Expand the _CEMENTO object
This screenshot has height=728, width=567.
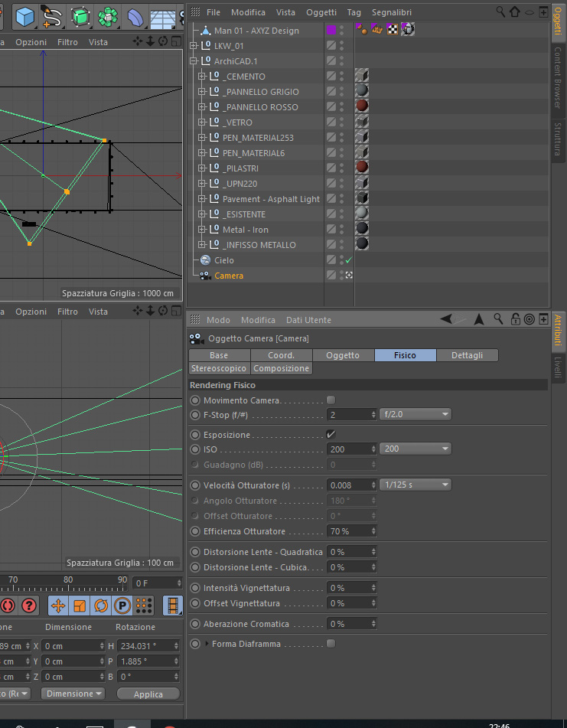pos(201,76)
